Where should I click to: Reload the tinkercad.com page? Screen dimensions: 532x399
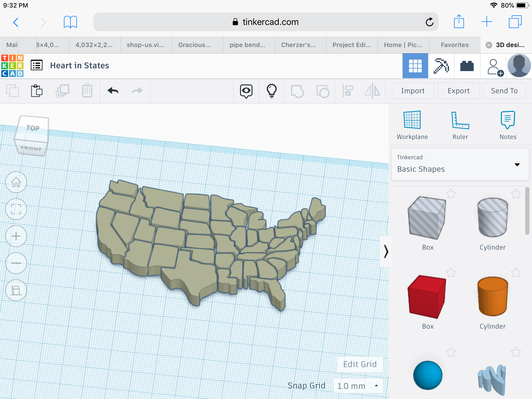click(429, 22)
